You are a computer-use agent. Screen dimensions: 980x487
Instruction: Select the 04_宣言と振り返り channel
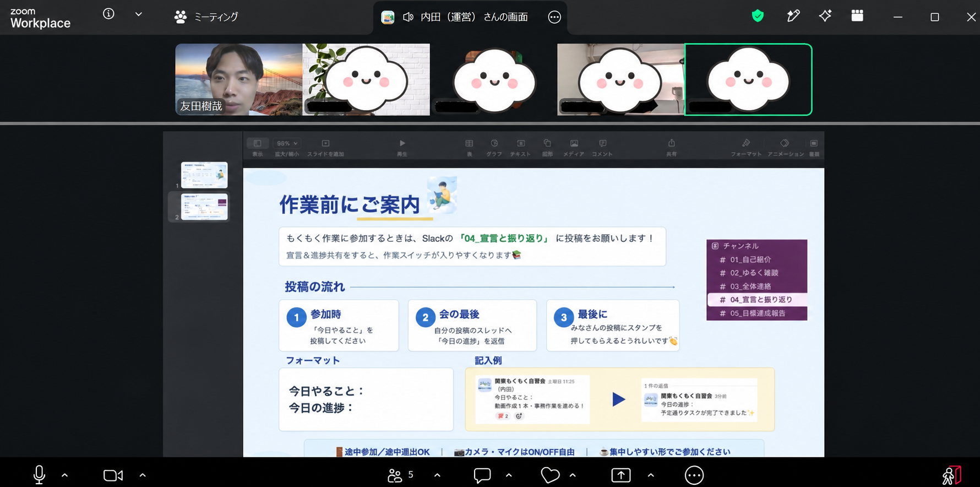[x=757, y=300]
